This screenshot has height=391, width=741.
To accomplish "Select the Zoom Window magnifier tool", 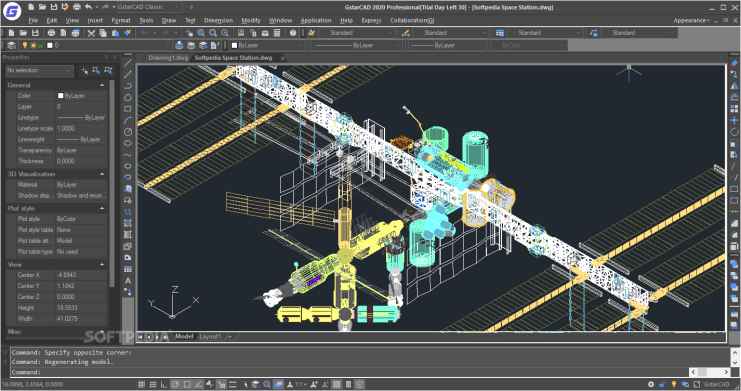I will click(213, 33).
